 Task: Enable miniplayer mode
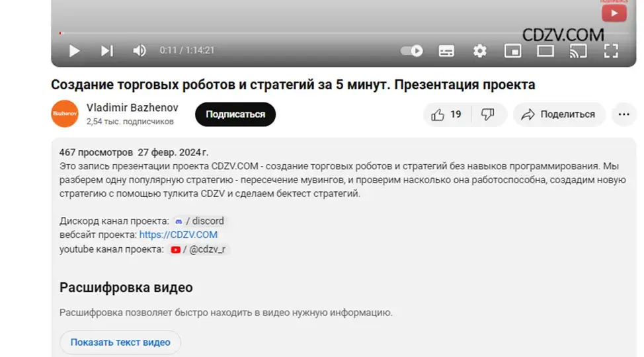(x=512, y=51)
